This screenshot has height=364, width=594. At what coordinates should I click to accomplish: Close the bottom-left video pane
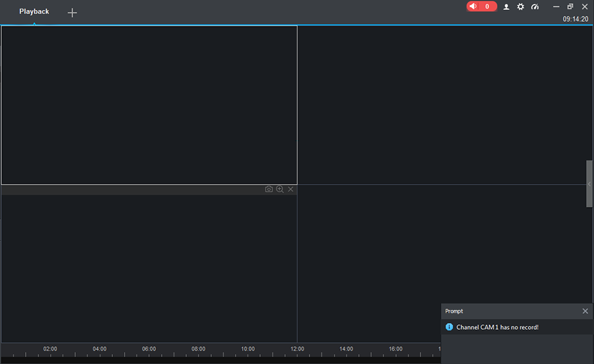point(291,189)
